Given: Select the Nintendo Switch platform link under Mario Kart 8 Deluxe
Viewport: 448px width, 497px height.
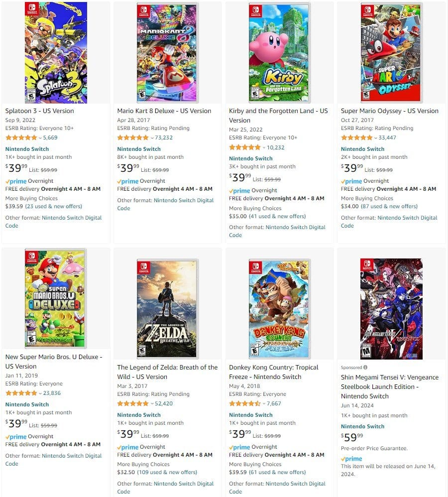Looking at the screenshot, I should (139, 149).
